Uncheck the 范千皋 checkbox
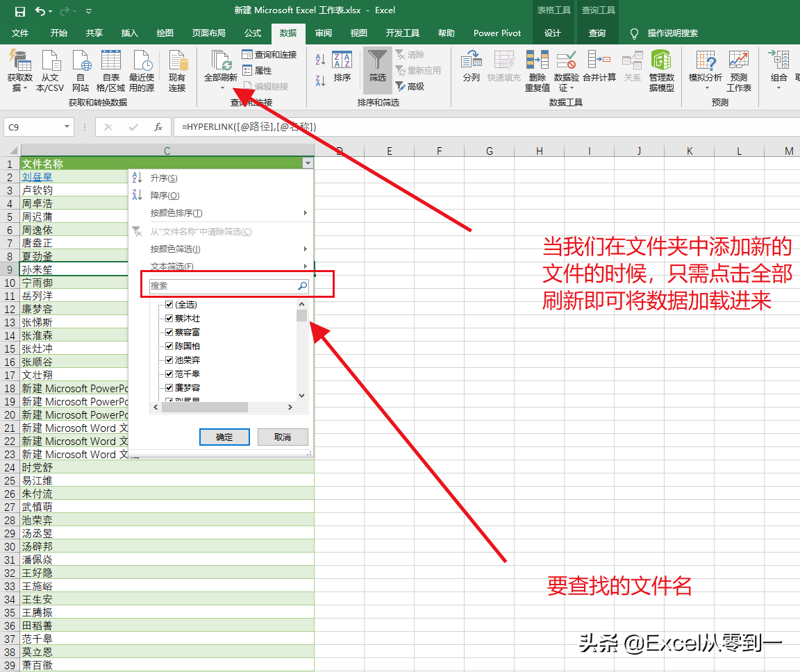 click(169, 373)
